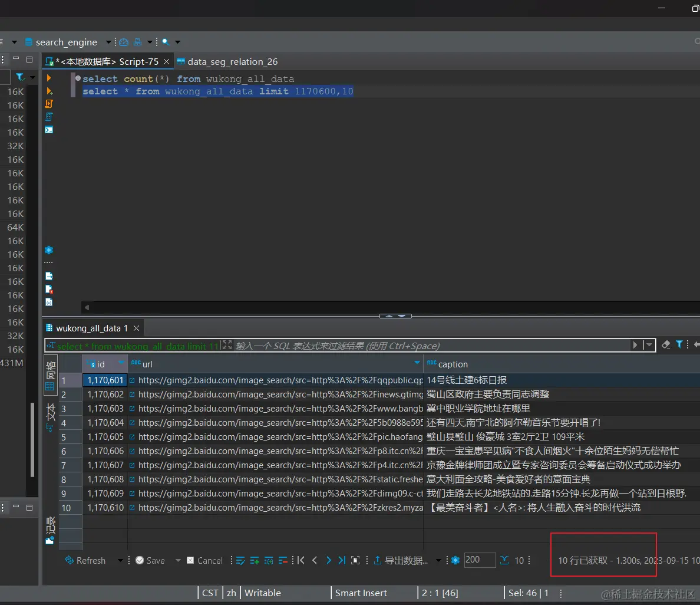This screenshot has height=605, width=700.
Task: Click the transaction mode toolbar icon
Action: (x=138, y=42)
